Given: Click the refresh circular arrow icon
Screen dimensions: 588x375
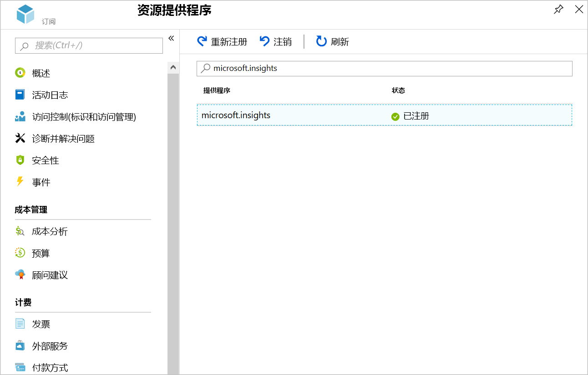Looking at the screenshot, I should tap(321, 41).
